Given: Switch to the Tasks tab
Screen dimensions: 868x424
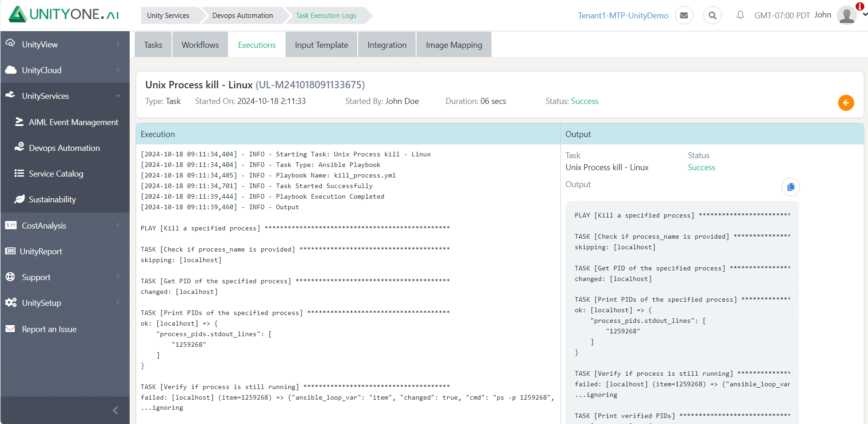Looking at the screenshot, I should (153, 45).
